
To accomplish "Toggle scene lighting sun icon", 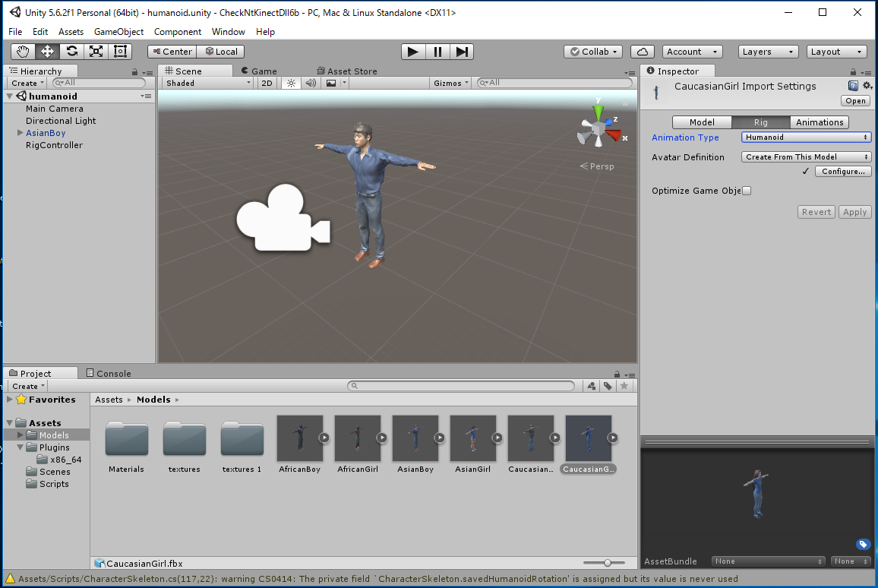I will pyautogui.click(x=290, y=84).
